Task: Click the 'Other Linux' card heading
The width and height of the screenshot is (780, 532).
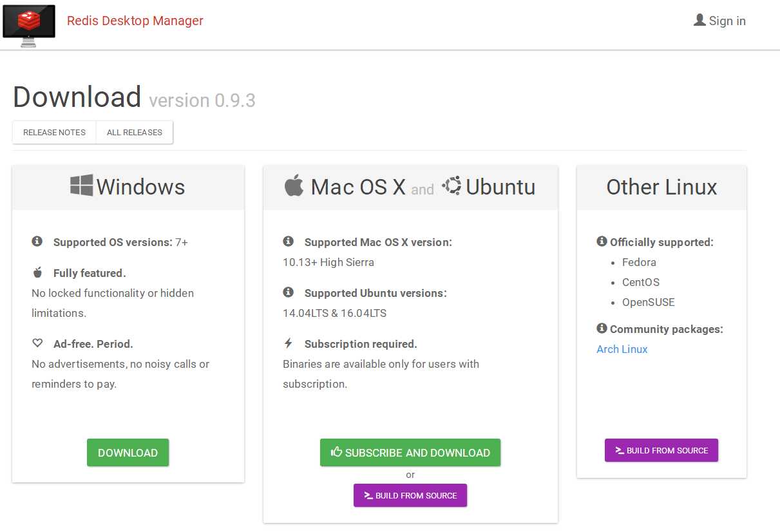Action: (x=661, y=187)
